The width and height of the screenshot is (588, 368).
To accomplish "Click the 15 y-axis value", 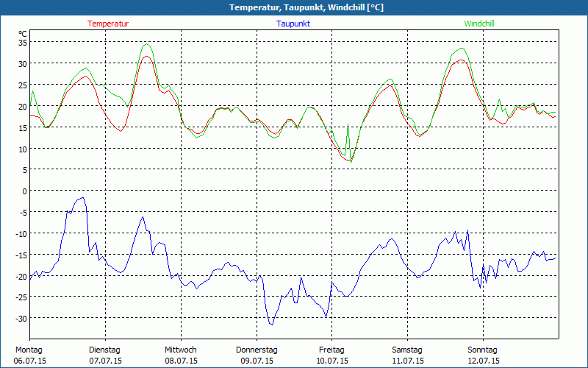I will click(x=23, y=128).
